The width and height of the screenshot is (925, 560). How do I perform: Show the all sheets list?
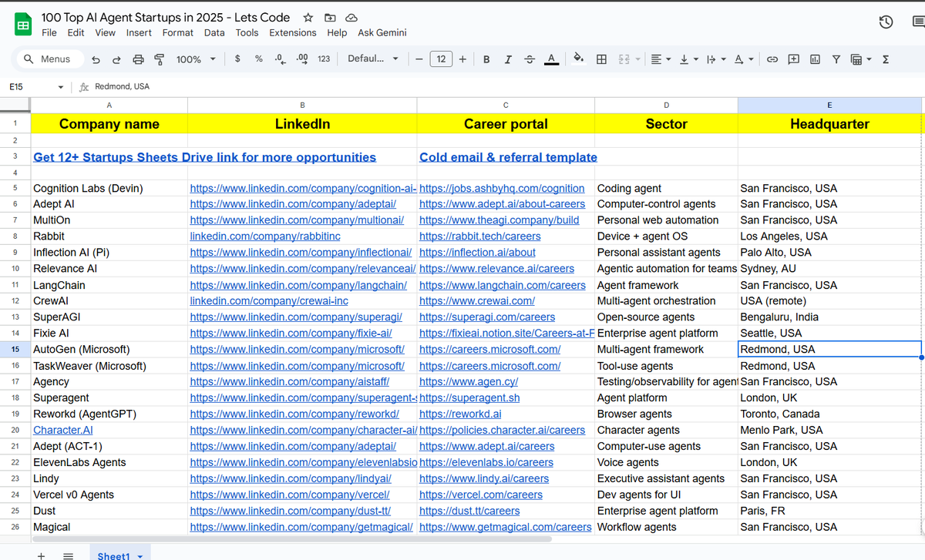click(68, 555)
